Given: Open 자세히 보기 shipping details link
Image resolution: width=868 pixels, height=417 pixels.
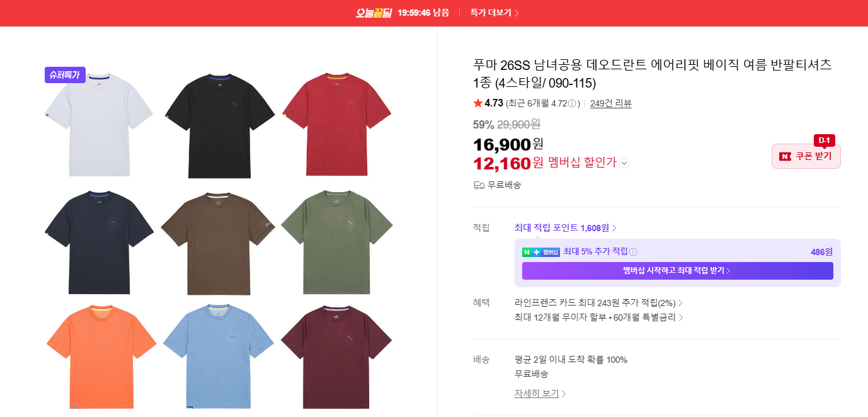Looking at the screenshot, I should 540,393.
